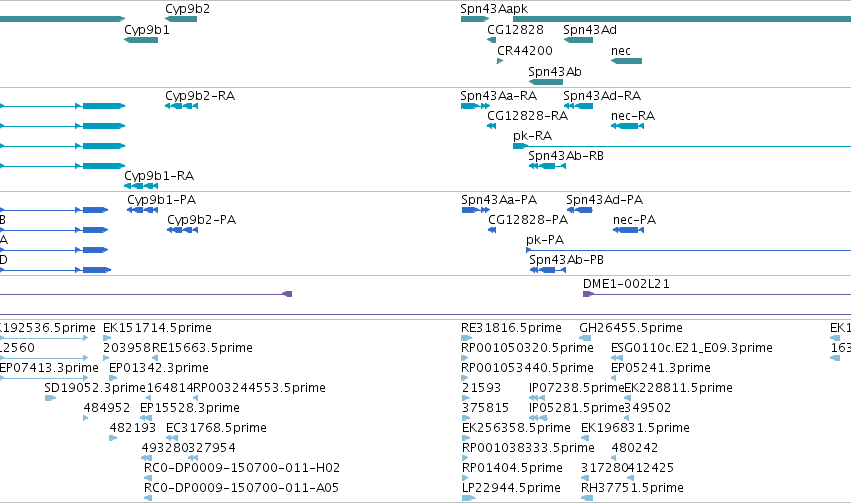851x503 pixels.
Task: Select the Spn43Ab gene arrow glyph
Action: pyautogui.click(x=545, y=82)
